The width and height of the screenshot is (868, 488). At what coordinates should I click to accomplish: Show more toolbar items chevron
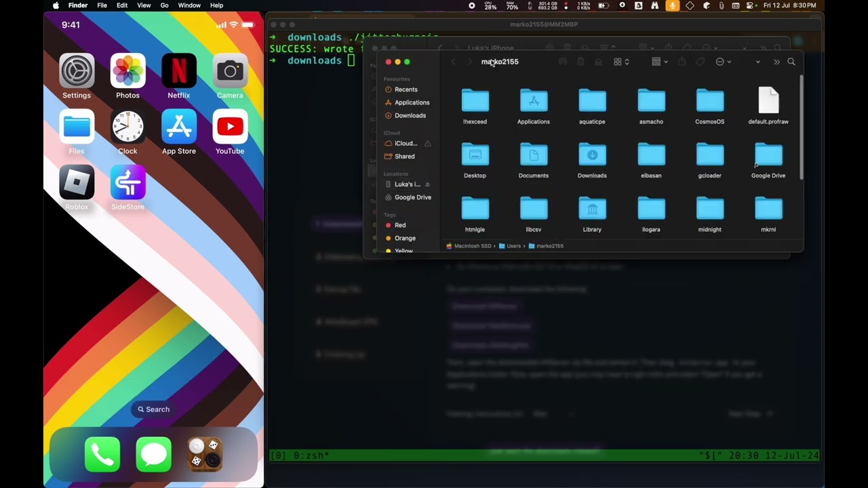point(776,62)
